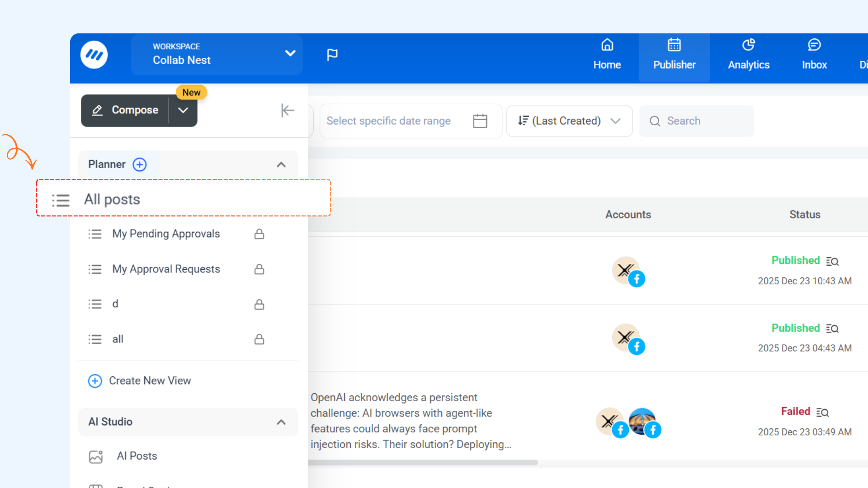Click the lock icon next to My Pending Approvals
The image size is (868, 488).
pyautogui.click(x=259, y=234)
